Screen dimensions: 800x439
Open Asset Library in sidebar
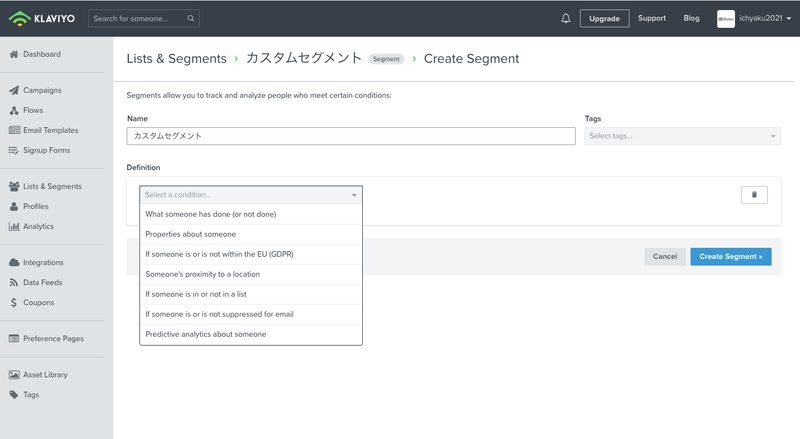45,375
